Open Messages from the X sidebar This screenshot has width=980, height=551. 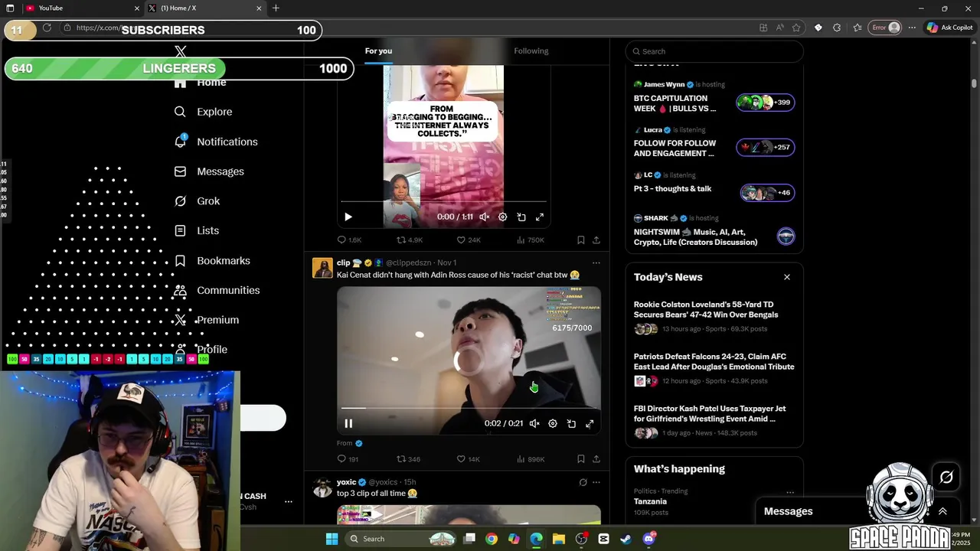pyautogui.click(x=209, y=171)
